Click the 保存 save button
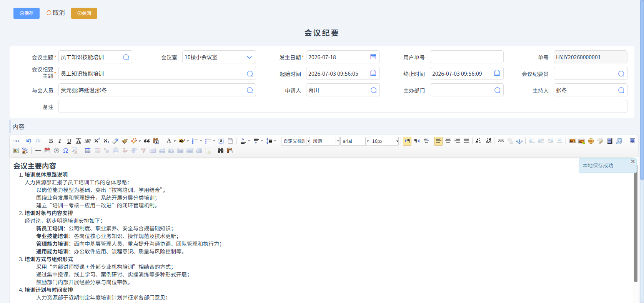The width and height of the screenshot is (644, 303). [x=27, y=13]
